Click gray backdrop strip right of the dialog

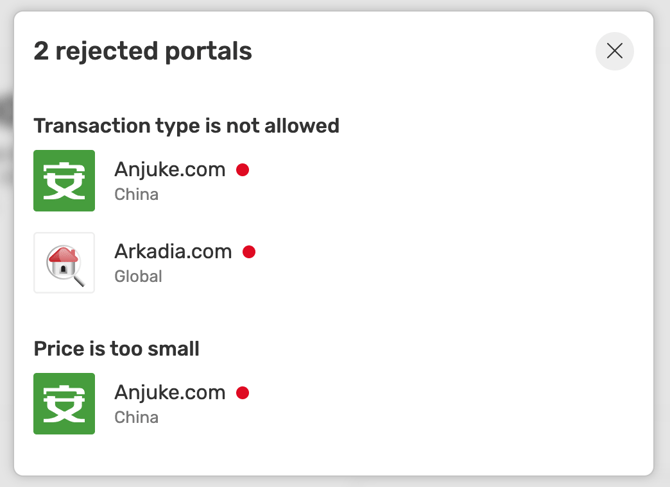(662, 244)
